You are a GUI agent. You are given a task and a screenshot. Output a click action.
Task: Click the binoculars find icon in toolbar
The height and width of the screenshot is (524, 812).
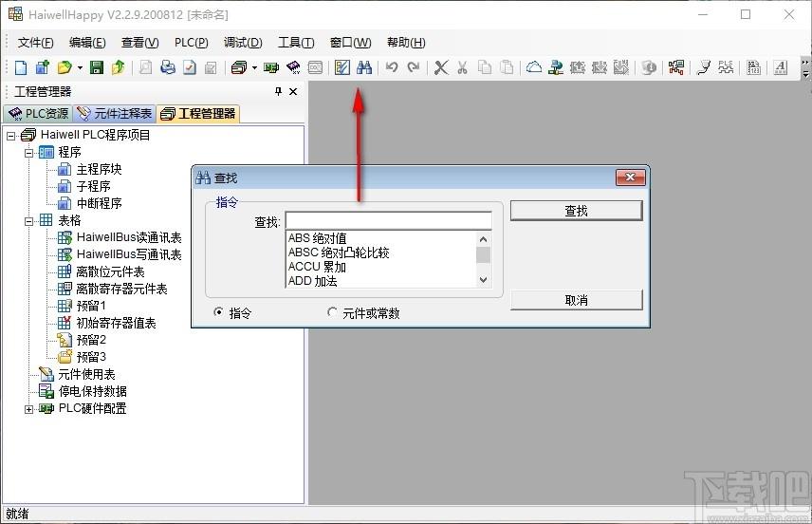pos(364,67)
